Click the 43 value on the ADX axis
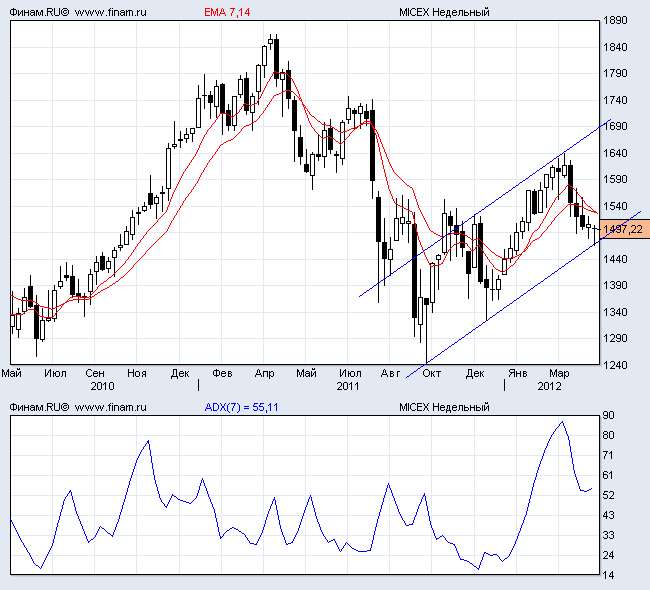Screen dimensions: 650x590 pyautogui.click(x=608, y=515)
